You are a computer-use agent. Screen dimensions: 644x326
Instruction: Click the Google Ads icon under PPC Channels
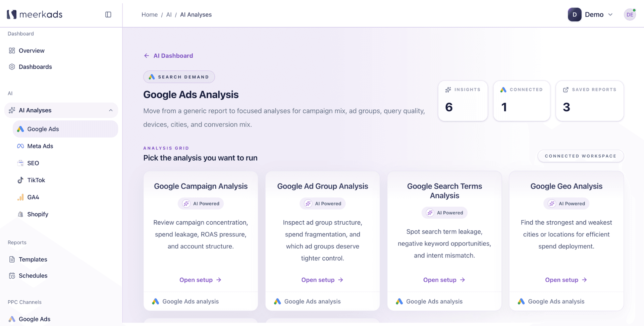[x=12, y=319]
